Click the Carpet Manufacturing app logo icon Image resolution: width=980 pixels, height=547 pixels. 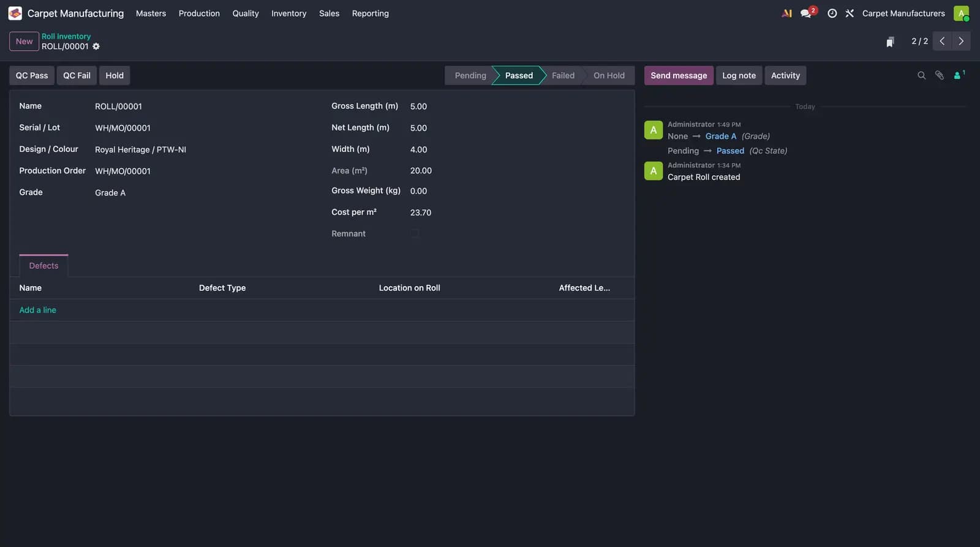pyautogui.click(x=15, y=13)
